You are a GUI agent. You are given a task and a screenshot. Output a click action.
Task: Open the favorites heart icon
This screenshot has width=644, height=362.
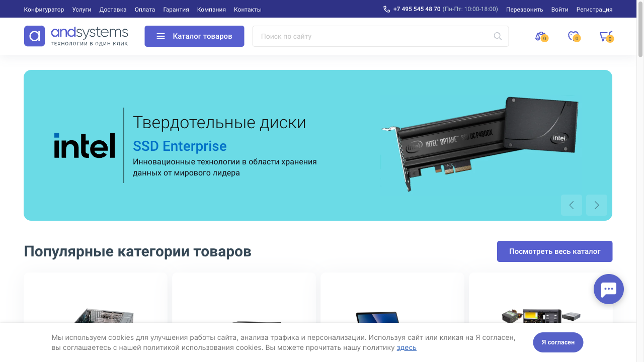coord(574,36)
